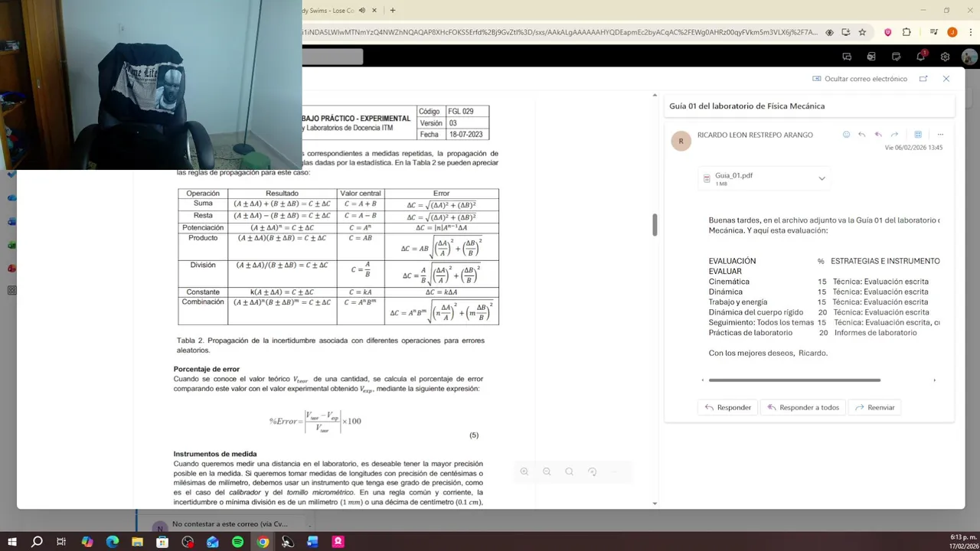Click the Responder button
Screen dimensions: 980x551
[728, 407]
